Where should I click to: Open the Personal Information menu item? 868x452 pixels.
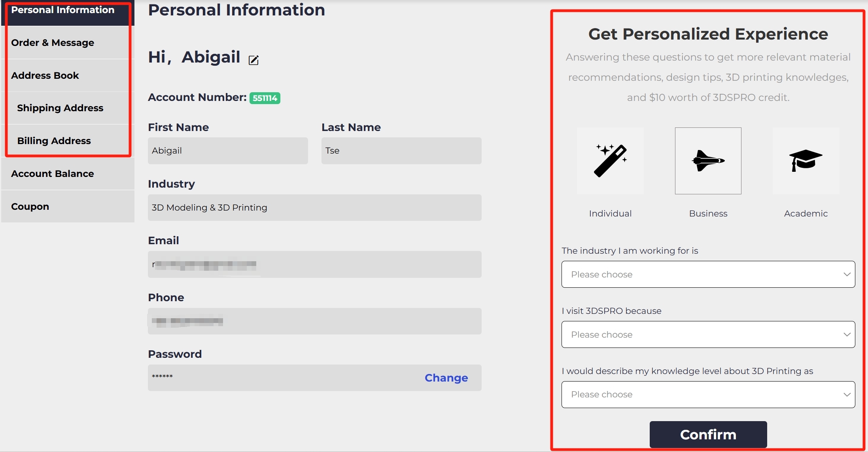(63, 10)
